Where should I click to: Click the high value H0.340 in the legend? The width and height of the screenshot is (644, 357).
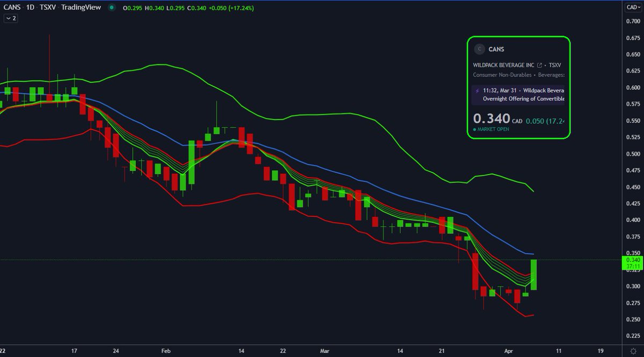coord(155,8)
